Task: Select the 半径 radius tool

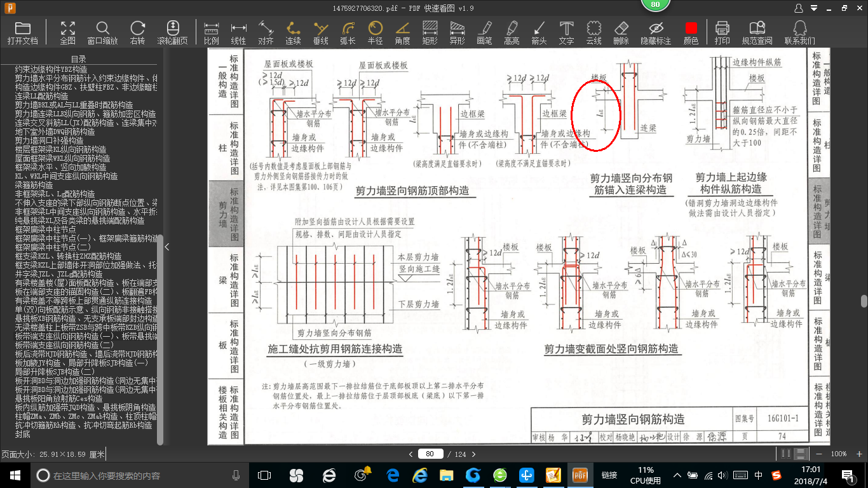Action: (x=375, y=32)
